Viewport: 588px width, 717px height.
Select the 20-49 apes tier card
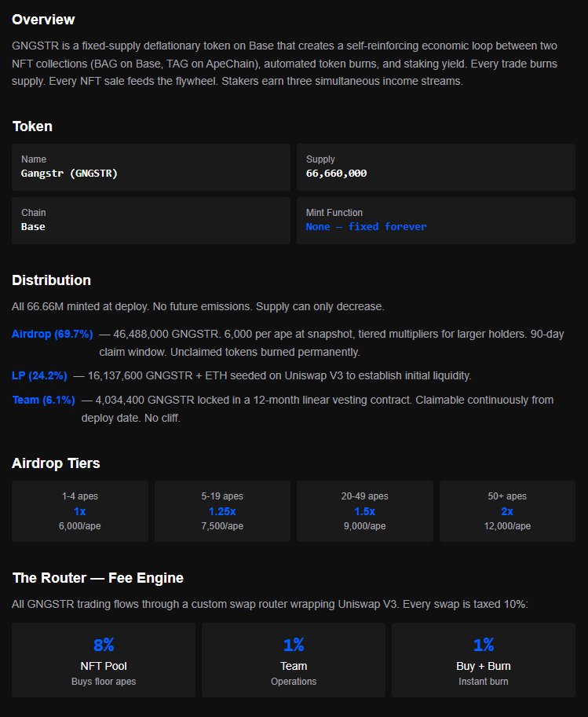tap(364, 510)
